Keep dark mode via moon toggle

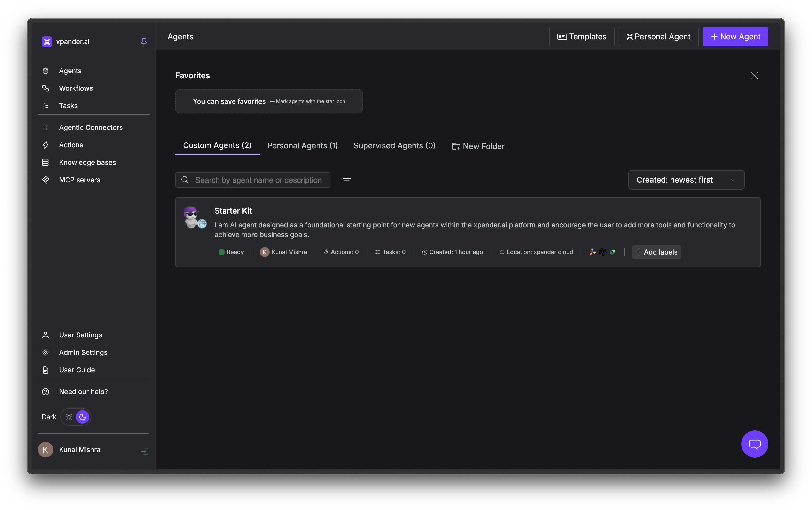[83, 417]
